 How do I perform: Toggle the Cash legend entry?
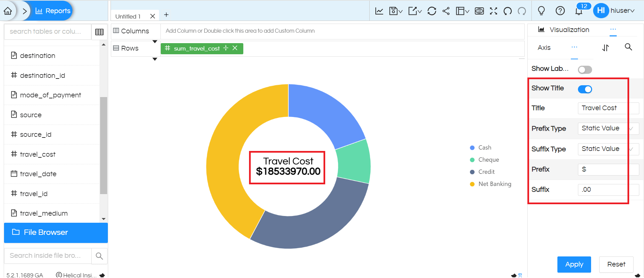tap(481, 148)
